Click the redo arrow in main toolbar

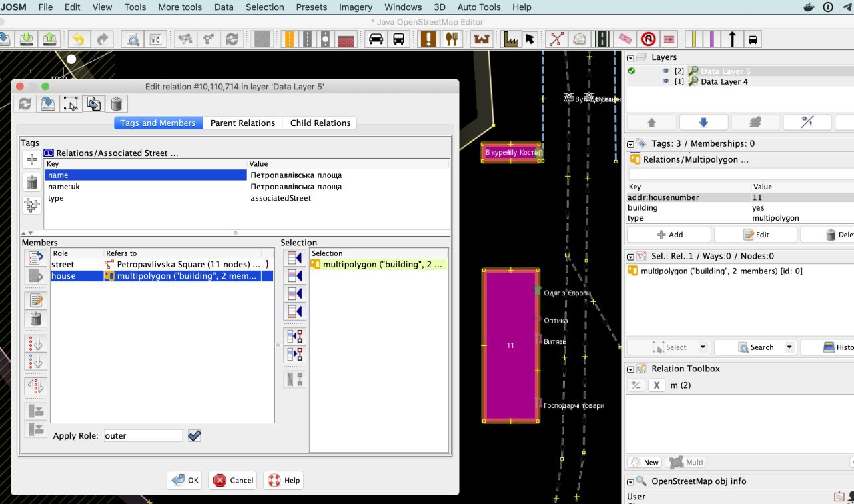click(102, 39)
